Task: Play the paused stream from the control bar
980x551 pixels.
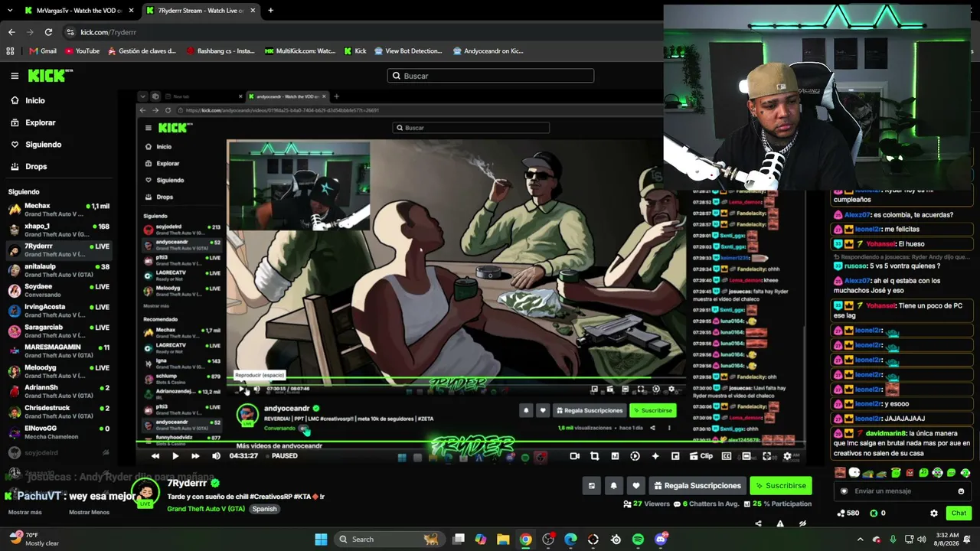Action: 175,456
